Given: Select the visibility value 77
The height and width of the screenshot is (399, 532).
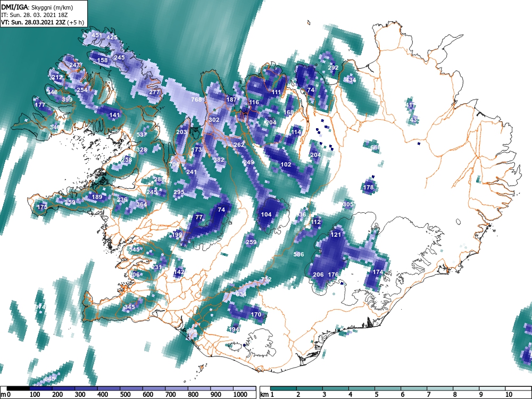Looking at the screenshot, I should coord(199,217).
